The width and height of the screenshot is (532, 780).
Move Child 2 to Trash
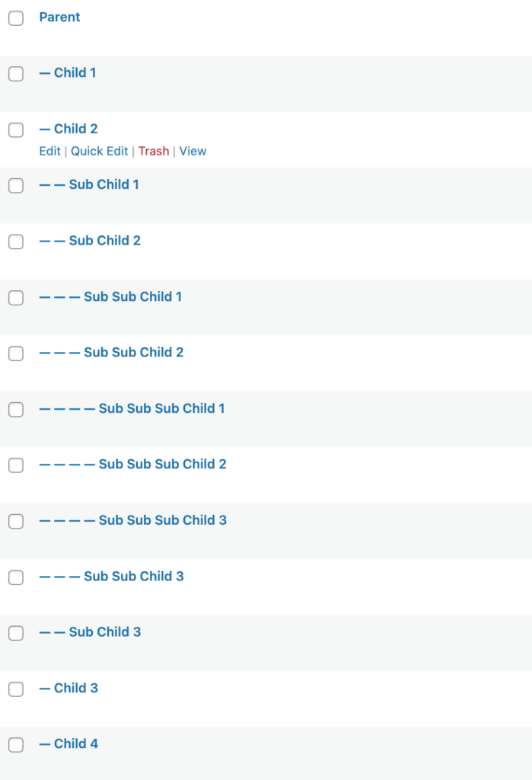pyautogui.click(x=154, y=151)
